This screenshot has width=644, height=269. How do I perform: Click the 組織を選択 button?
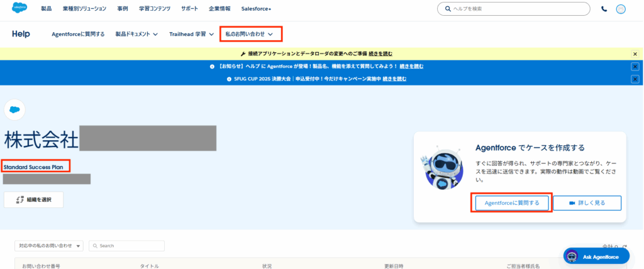coord(33,199)
